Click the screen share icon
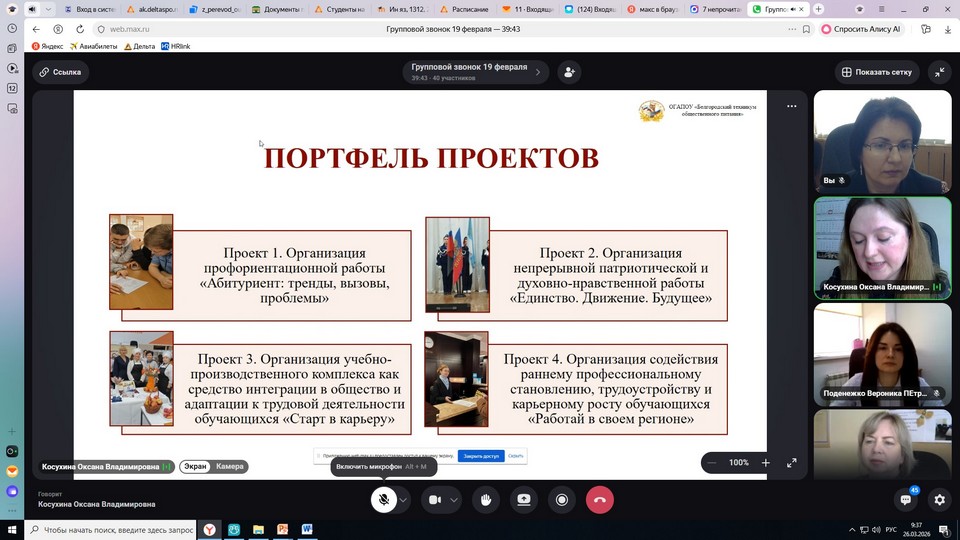This screenshot has width=960, height=540. click(524, 499)
